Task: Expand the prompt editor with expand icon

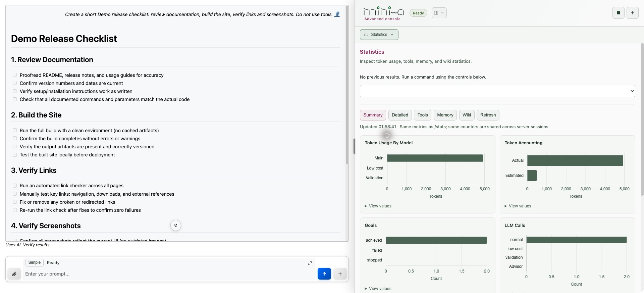Action: click(x=310, y=263)
